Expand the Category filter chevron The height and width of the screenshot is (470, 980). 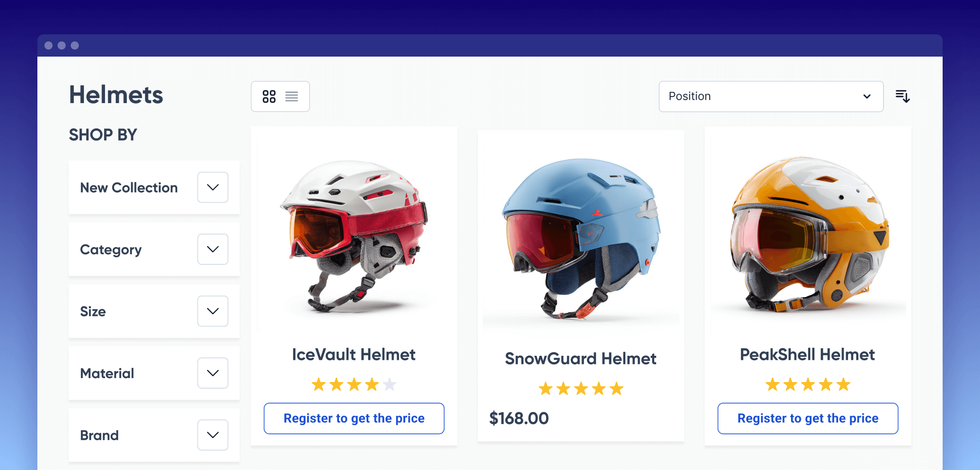point(213,249)
